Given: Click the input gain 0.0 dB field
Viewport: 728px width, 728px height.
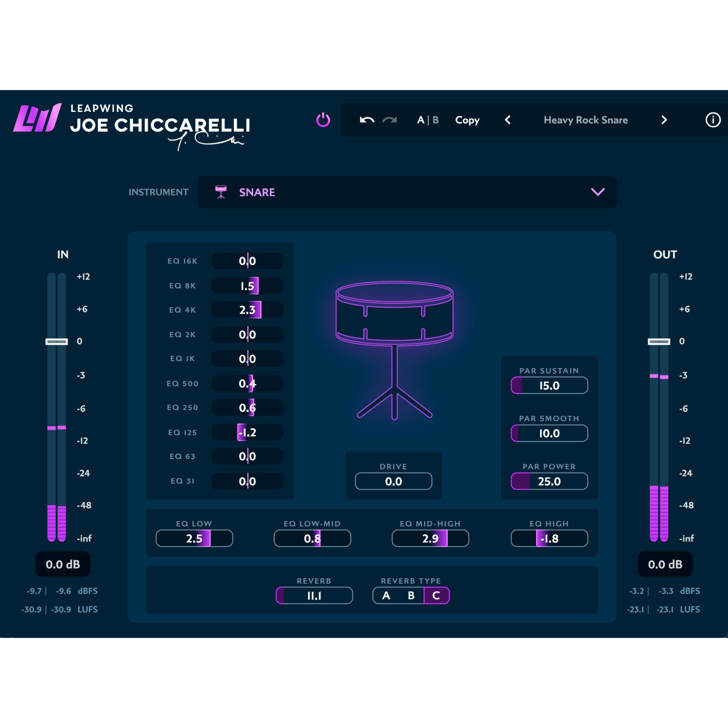Looking at the screenshot, I should [x=63, y=564].
